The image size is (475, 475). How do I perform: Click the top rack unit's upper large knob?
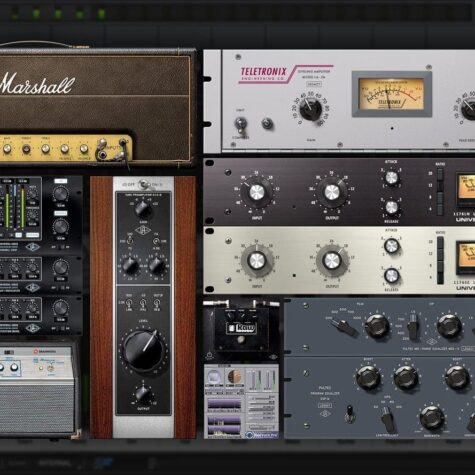tap(61, 194)
